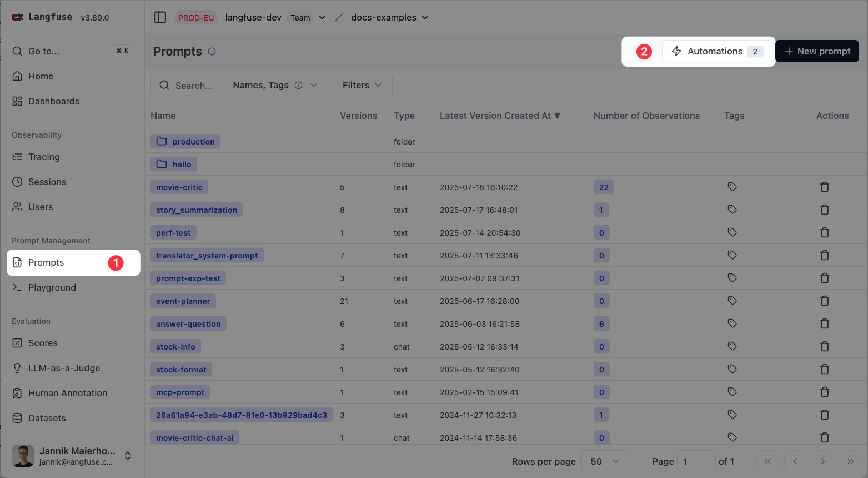This screenshot has height=478, width=868.
Task: Expand the docs-examples project switcher
Action: tap(390, 17)
